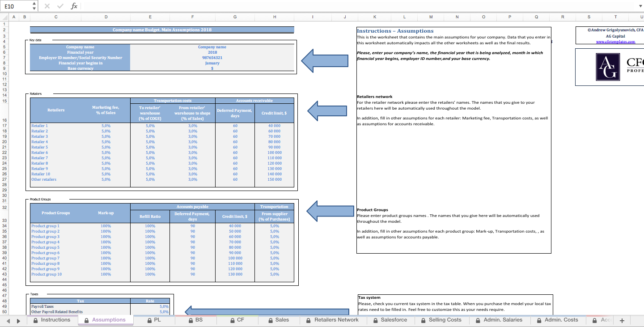This screenshot has width=644, height=327.
Task: Switch to the Selling Costs tab
Action: pos(441,320)
